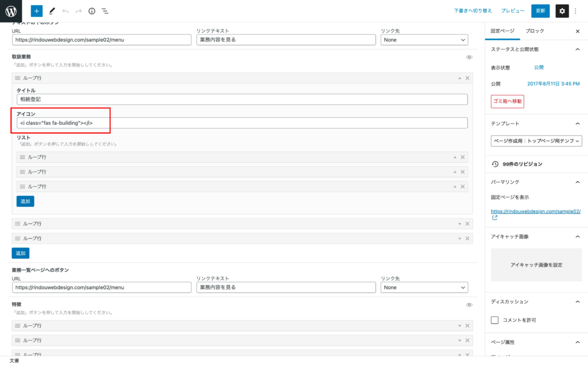588x365 pixels.
Task: Focus the アイコン field with fa-building code
Action: coord(242,123)
